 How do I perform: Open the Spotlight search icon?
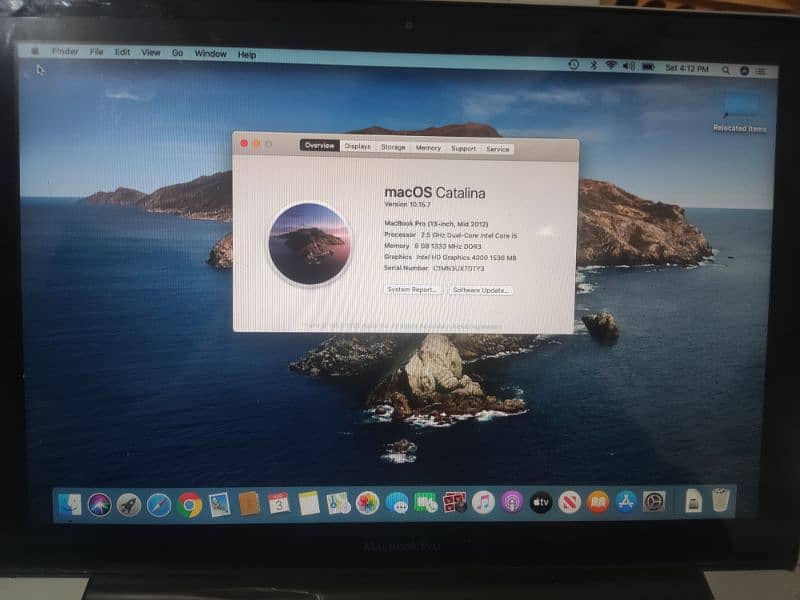(726, 70)
